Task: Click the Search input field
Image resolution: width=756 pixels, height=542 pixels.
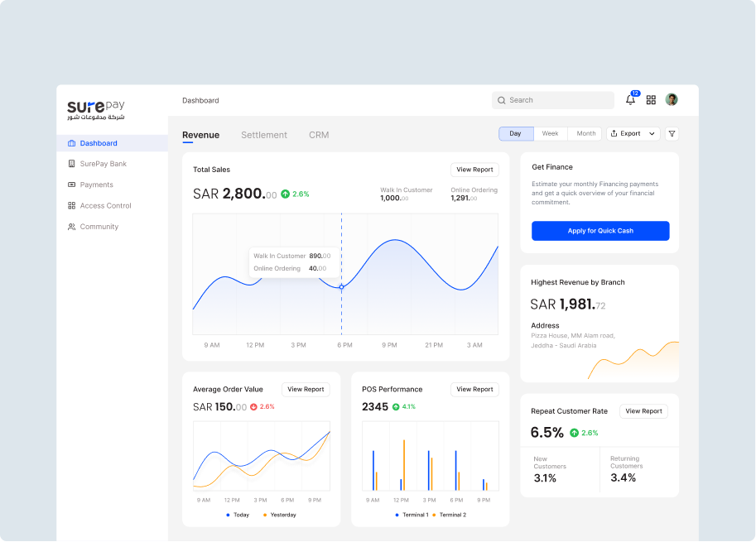Action: coord(553,100)
